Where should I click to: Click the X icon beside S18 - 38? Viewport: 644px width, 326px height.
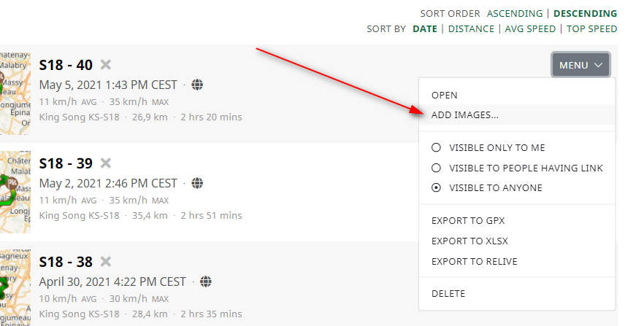click(x=106, y=261)
